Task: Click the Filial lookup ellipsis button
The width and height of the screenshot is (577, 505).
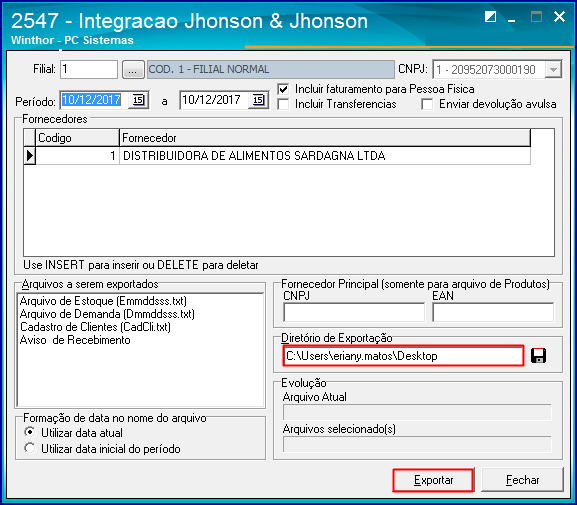Action: coord(133,69)
